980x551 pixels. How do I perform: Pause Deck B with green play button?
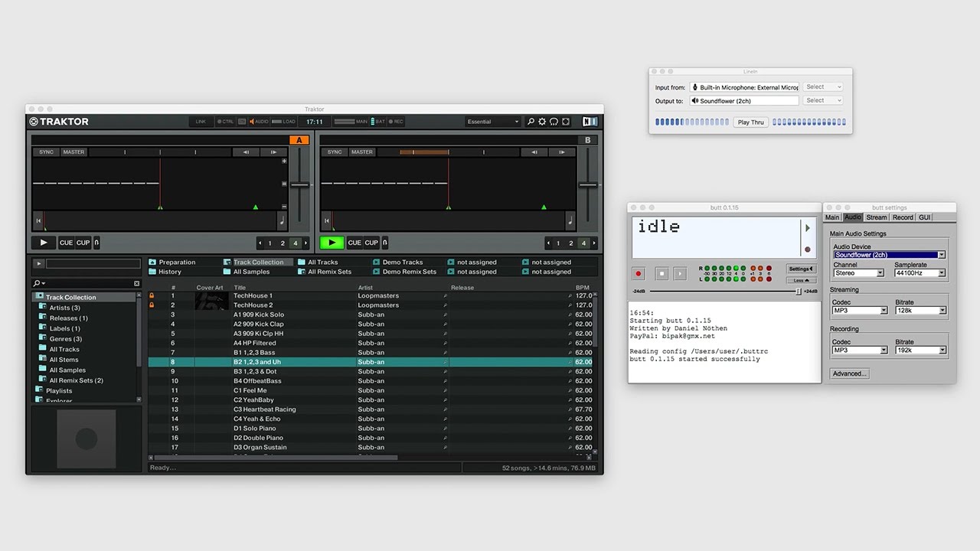pyautogui.click(x=332, y=243)
